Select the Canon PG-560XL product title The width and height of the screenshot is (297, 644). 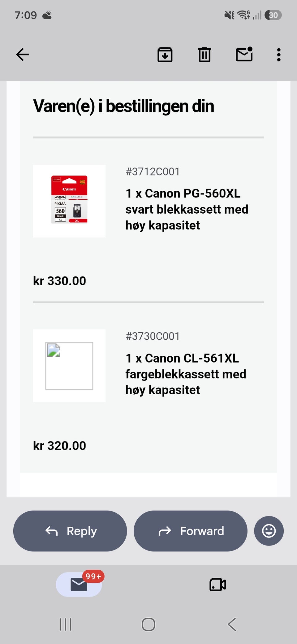click(187, 209)
